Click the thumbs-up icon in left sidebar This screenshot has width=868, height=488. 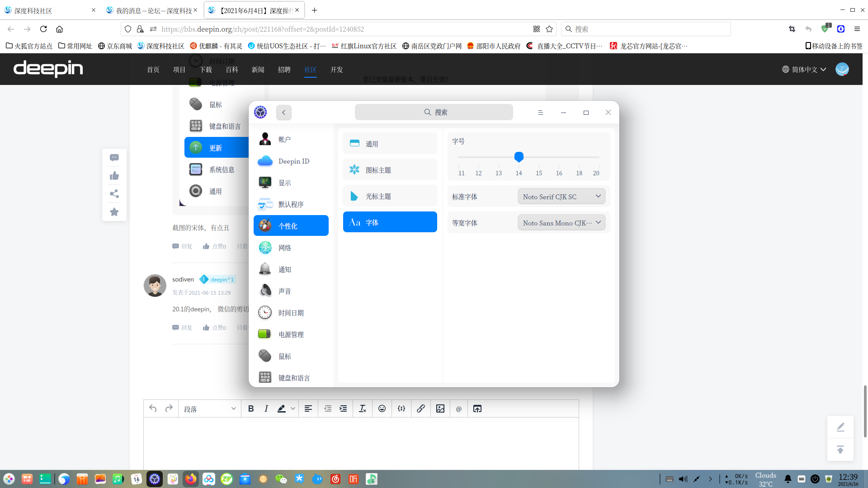point(114,176)
